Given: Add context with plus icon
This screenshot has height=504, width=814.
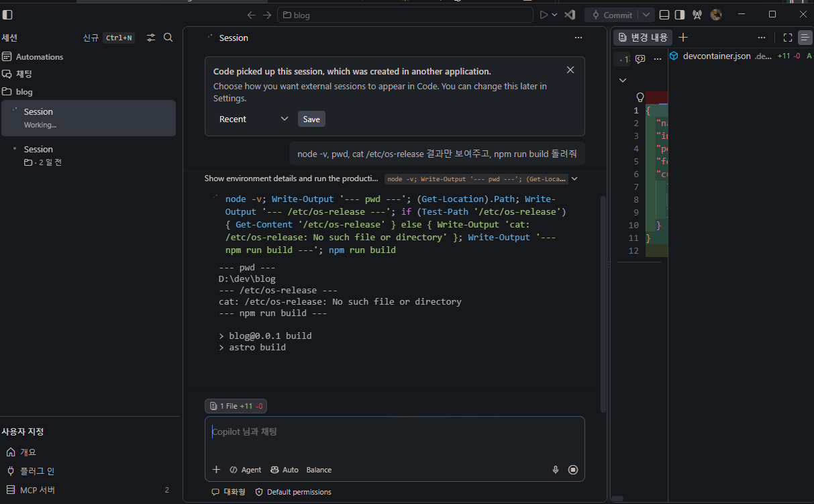Looking at the screenshot, I should pos(216,470).
